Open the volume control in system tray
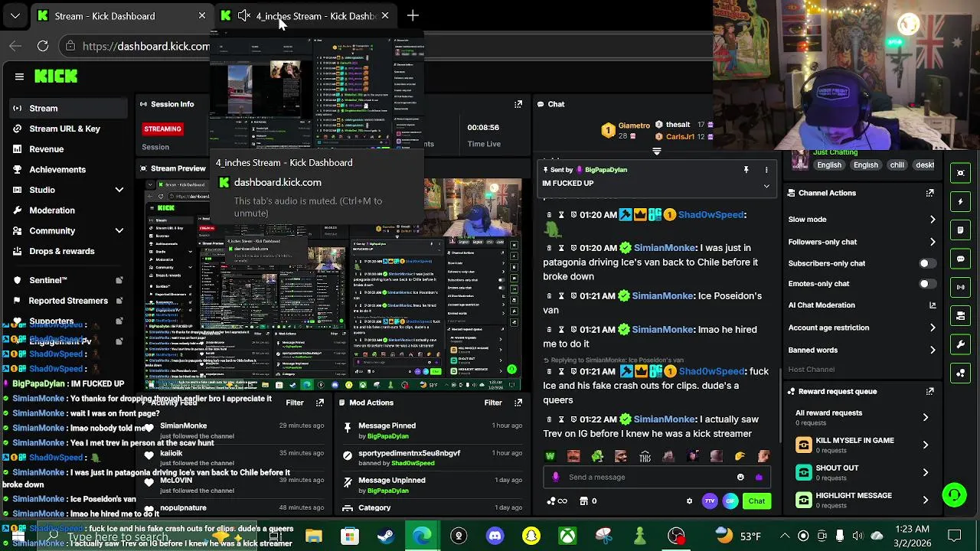980x551 pixels. coord(858,536)
